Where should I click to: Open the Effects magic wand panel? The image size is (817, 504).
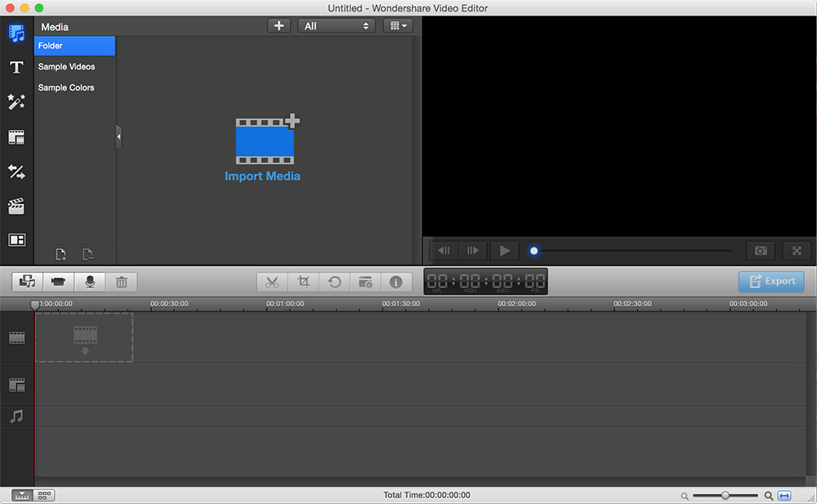point(16,101)
